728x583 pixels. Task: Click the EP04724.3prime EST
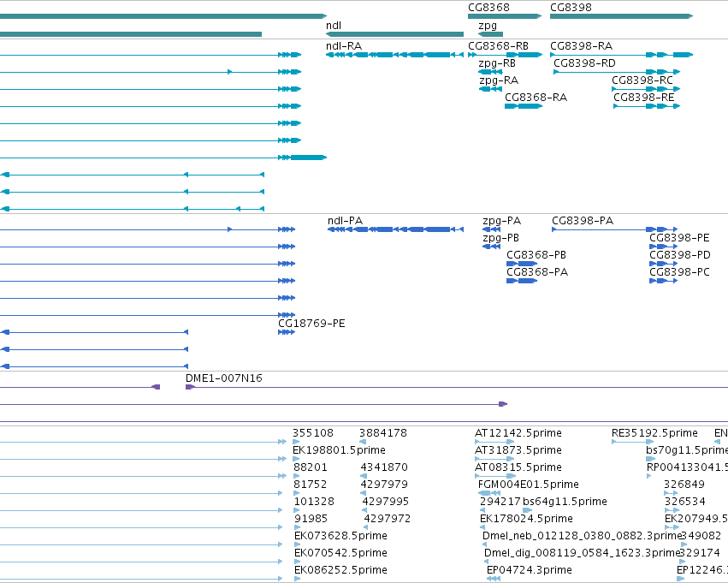tap(493, 579)
